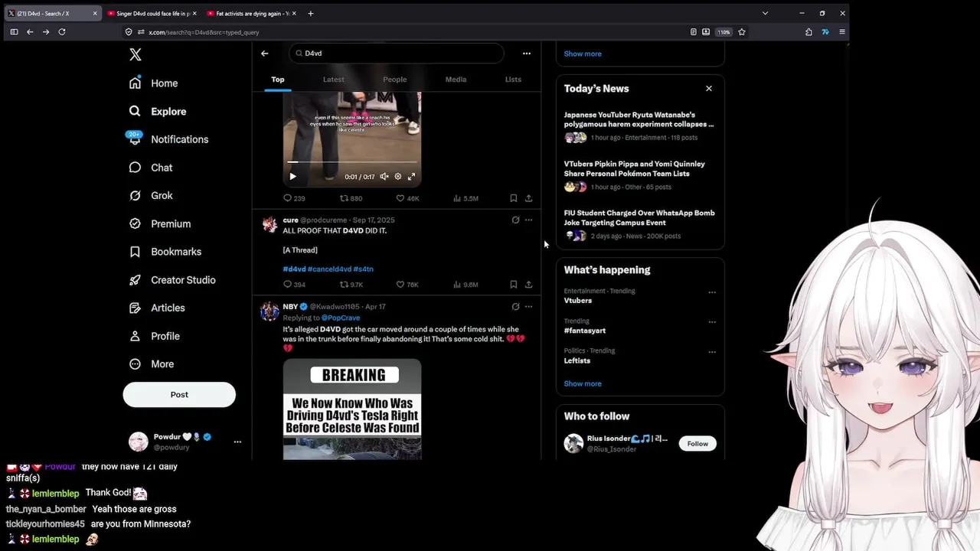Reply to cure's post with 394 replies
980x551 pixels.
point(294,285)
